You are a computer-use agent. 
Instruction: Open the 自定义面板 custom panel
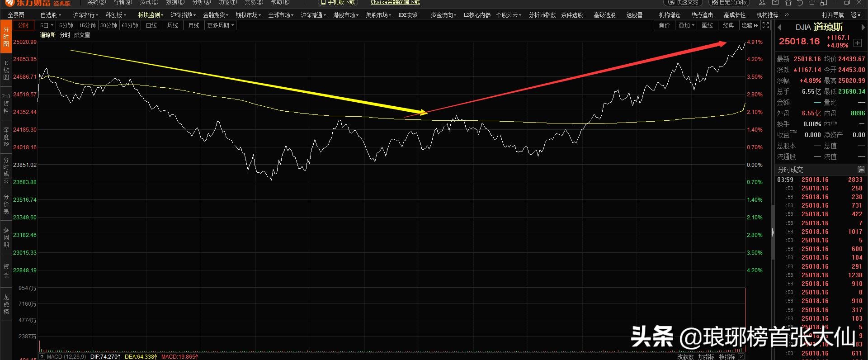pos(729,2)
